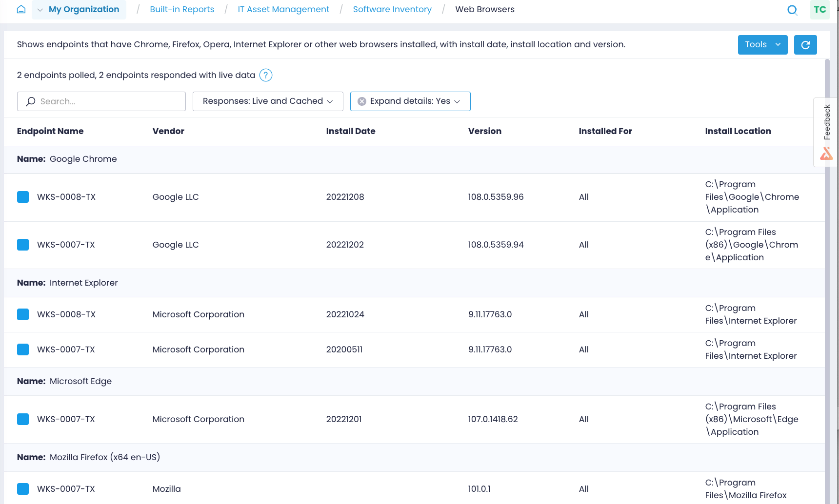Open global search with the magnifier icon

coord(793,10)
